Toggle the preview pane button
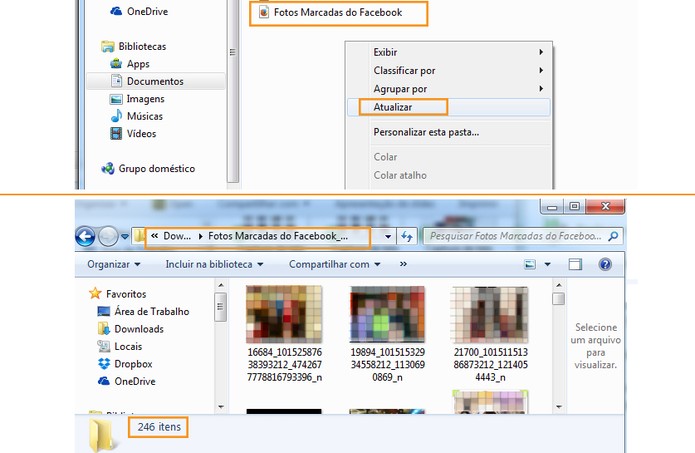Image resolution: width=695 pixels, height=453 pixels. click(x=575, y=265)
